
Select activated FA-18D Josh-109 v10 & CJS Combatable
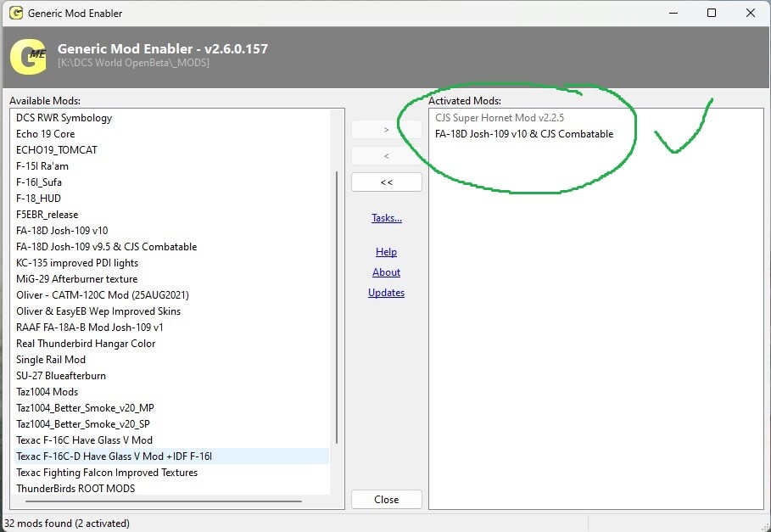tap(524, 134)
